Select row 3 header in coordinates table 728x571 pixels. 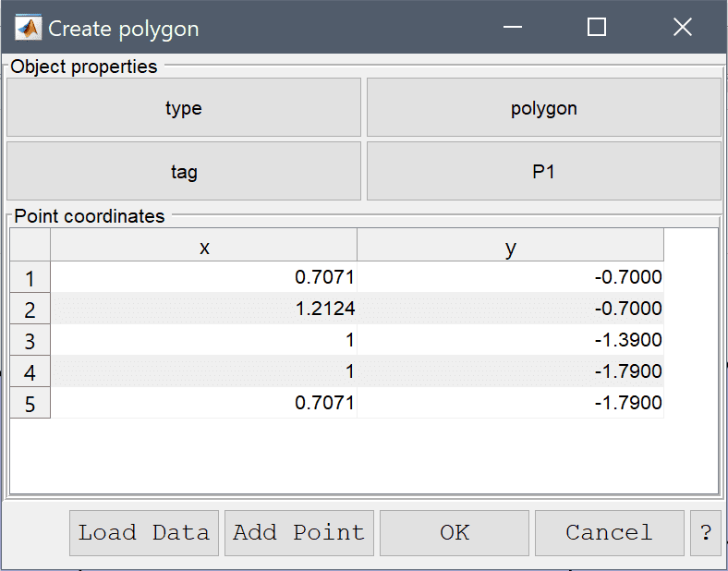point(30,340)
